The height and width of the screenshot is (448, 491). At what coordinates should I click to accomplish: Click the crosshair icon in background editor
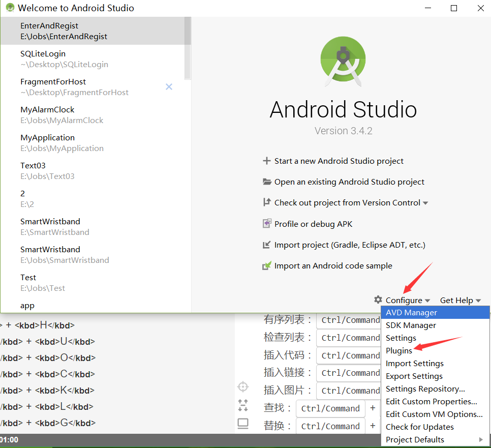pyautogui.click(x=243, y=387)
